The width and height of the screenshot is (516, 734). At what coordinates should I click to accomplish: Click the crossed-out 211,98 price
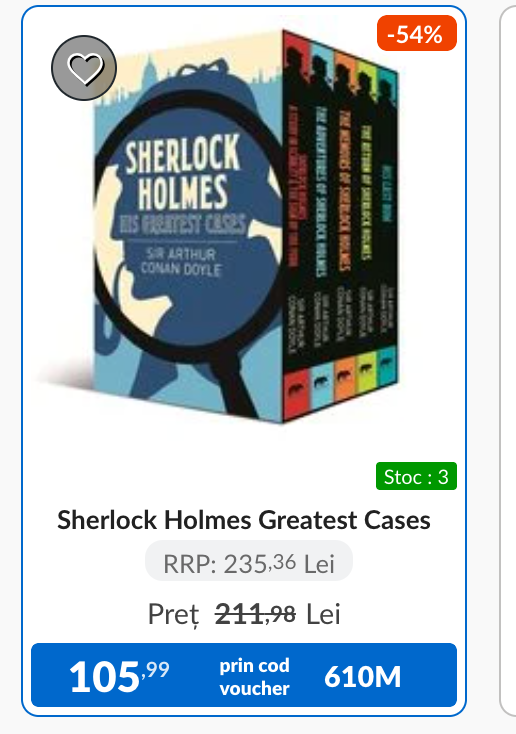pyautogui.click(x=255, y=614)
